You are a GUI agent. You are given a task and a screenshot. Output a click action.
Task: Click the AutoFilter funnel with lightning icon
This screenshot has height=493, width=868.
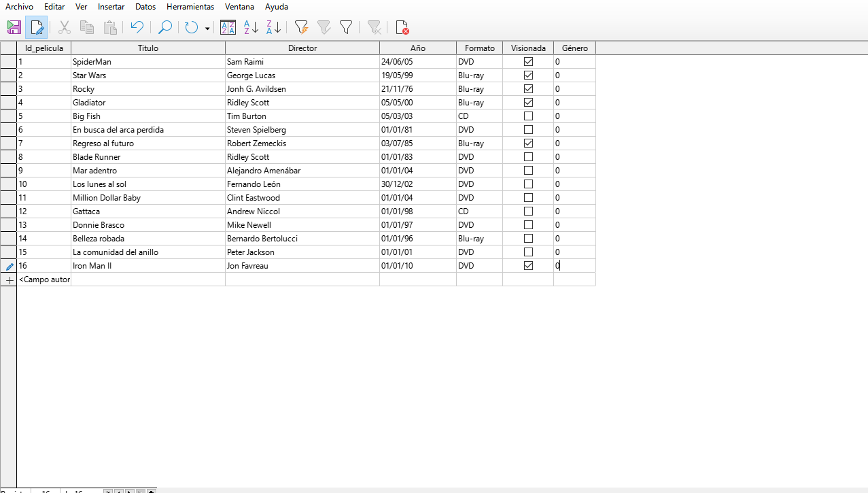click(x=301, y=27)
